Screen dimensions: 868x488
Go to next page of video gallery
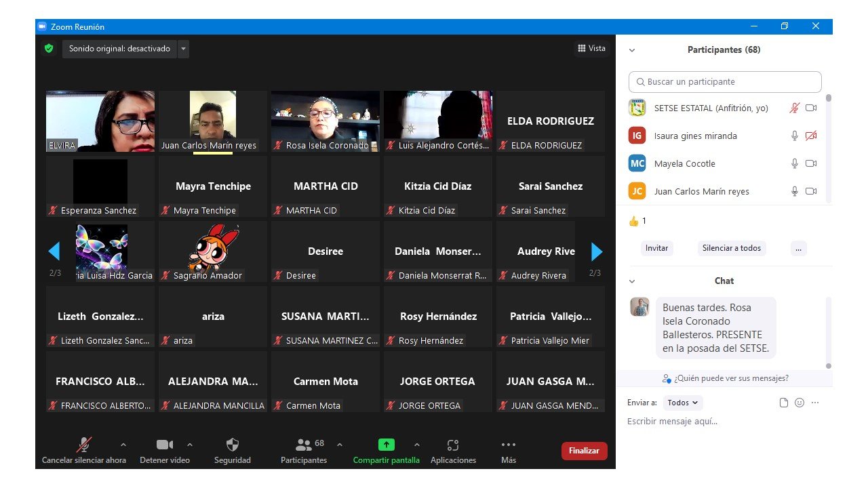tap(597, 252)
